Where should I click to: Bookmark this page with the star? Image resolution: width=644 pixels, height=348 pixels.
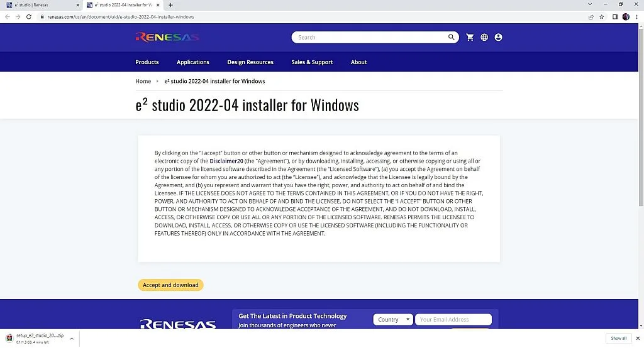point(602,17)
